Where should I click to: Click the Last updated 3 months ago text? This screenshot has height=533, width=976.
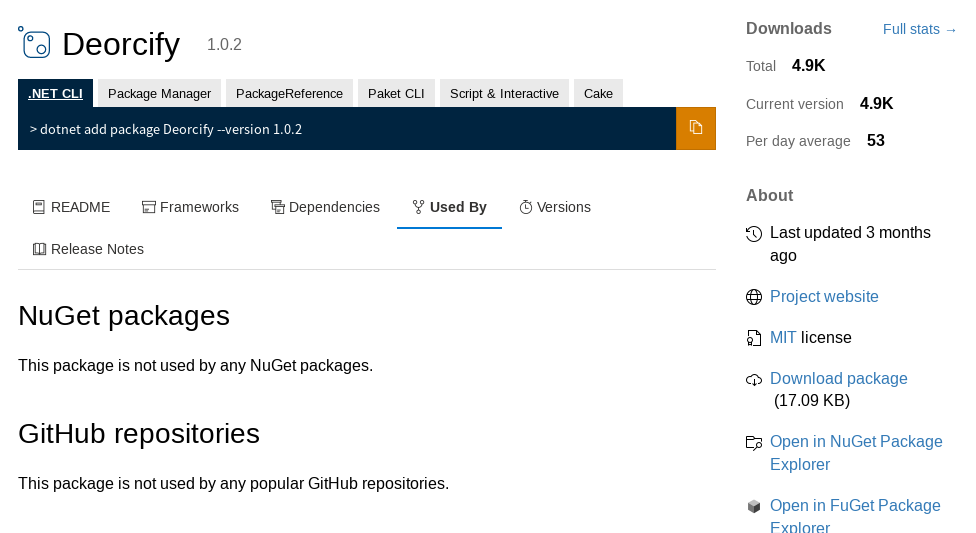pyautogui.click(x=850, y=244)
